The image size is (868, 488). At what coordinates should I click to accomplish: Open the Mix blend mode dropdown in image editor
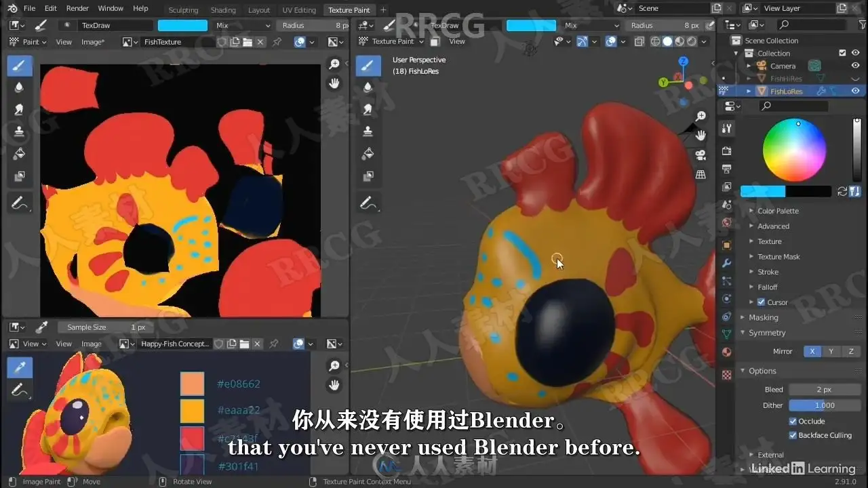click(x=242, y=25)
